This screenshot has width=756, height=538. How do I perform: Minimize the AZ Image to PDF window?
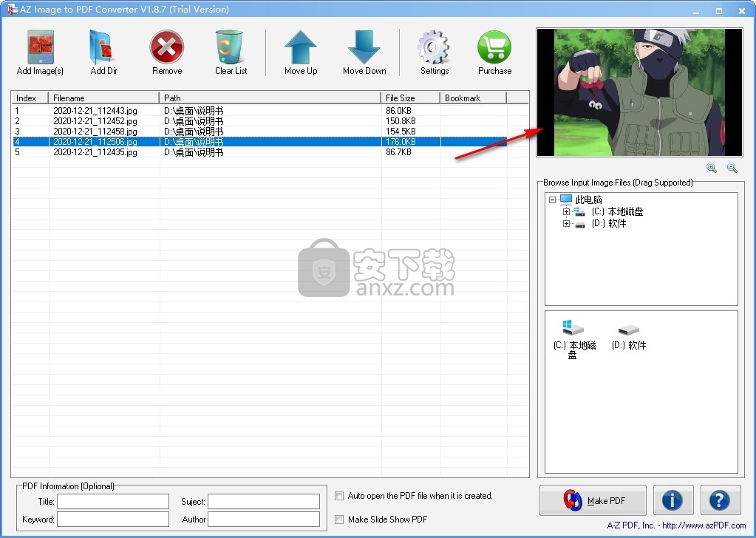click(x=696, y=10)
